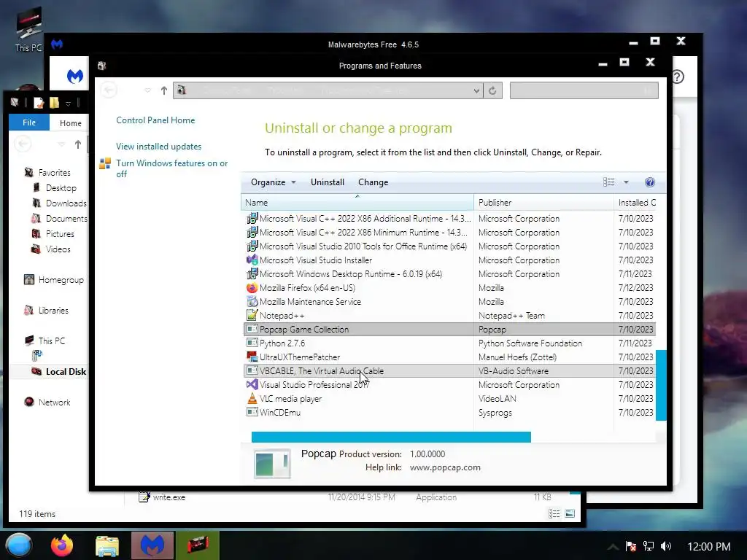Switch Explorer to large icons view button
Screen dimensions: 747x560
click(570, 513)
